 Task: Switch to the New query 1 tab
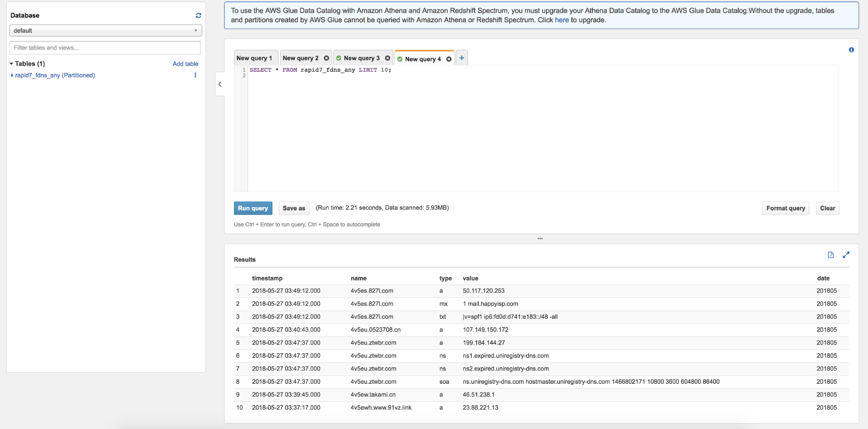click(254, 58)
